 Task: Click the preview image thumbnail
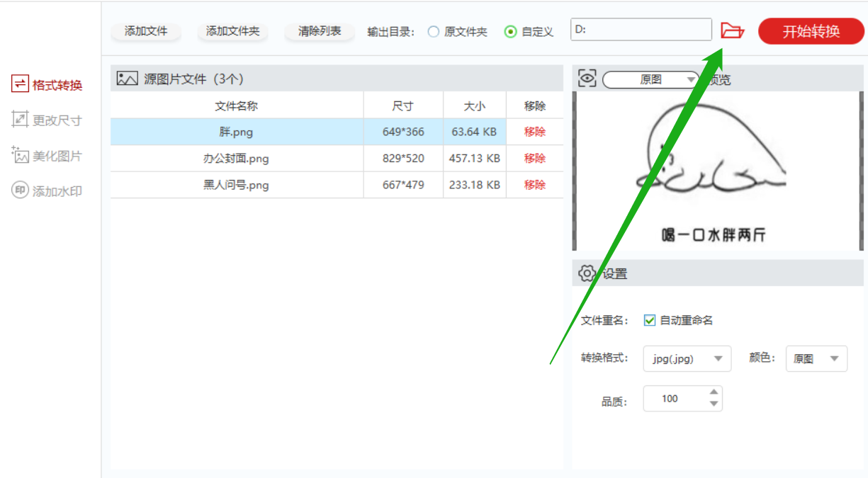point(718,170)
